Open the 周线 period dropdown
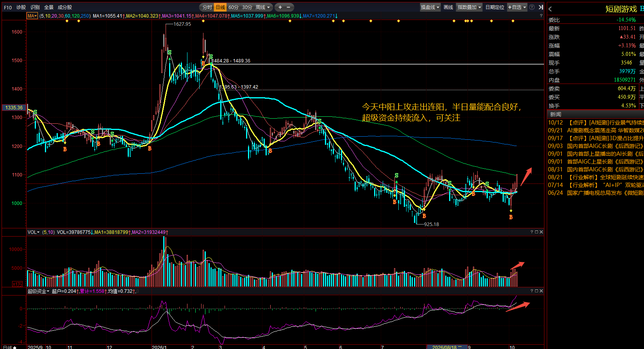 263,7
